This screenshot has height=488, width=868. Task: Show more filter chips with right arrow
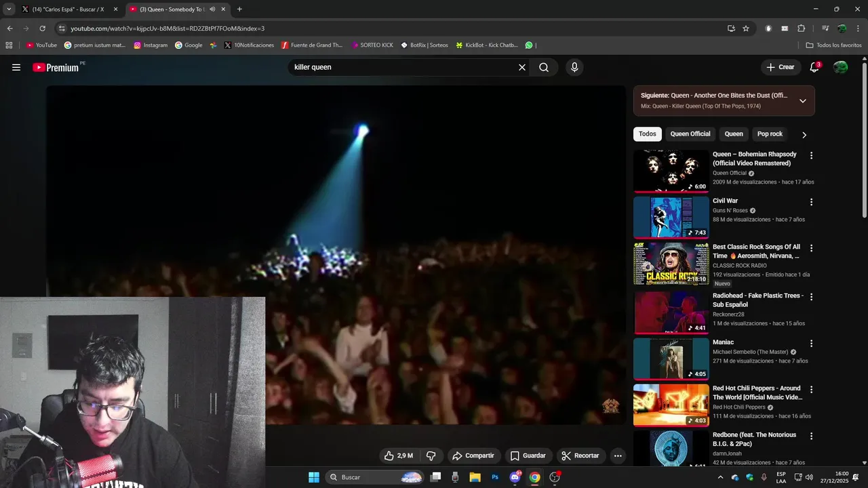804,135
